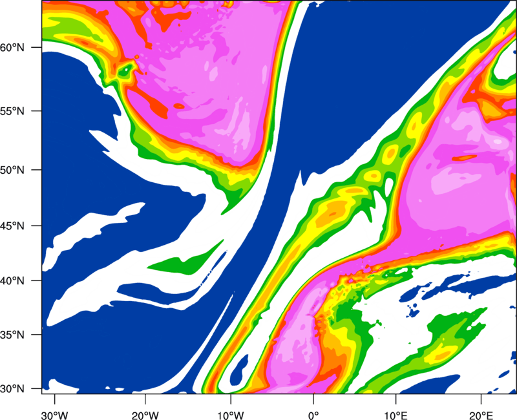This screenshot has width=517, height=420.
Task: Click the 20°E longitude label
Action: tap(481, 415)
